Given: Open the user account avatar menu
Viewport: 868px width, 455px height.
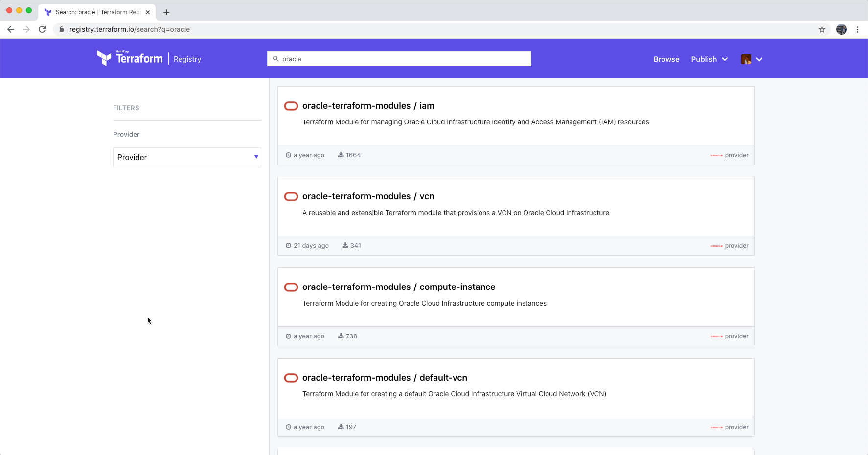Looking at the screenshot, I should pyautogui.click(x=752, y=59).
